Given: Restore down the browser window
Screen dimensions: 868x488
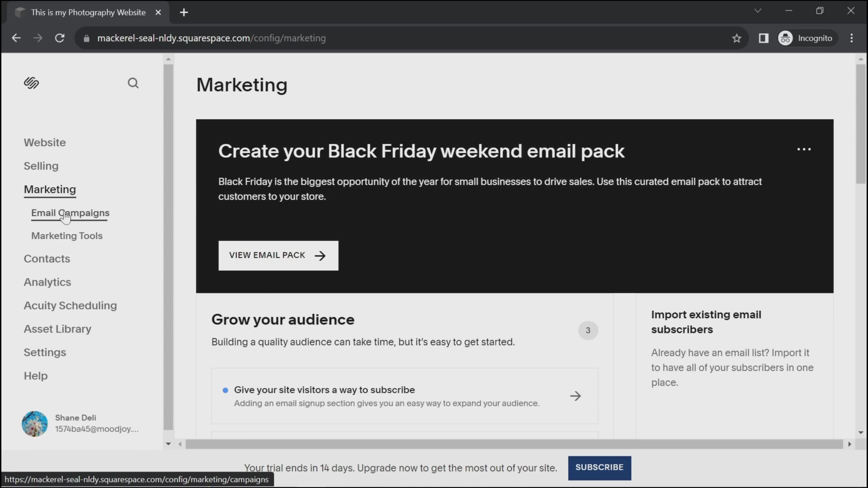Looking at the screenshot, I should click(819, 11).
